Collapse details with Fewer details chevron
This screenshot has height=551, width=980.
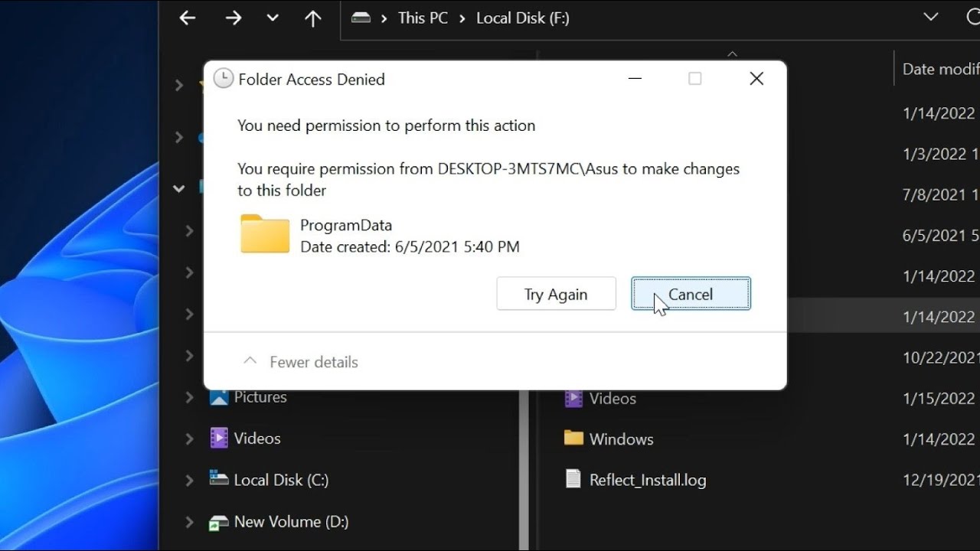pos(250,361)
